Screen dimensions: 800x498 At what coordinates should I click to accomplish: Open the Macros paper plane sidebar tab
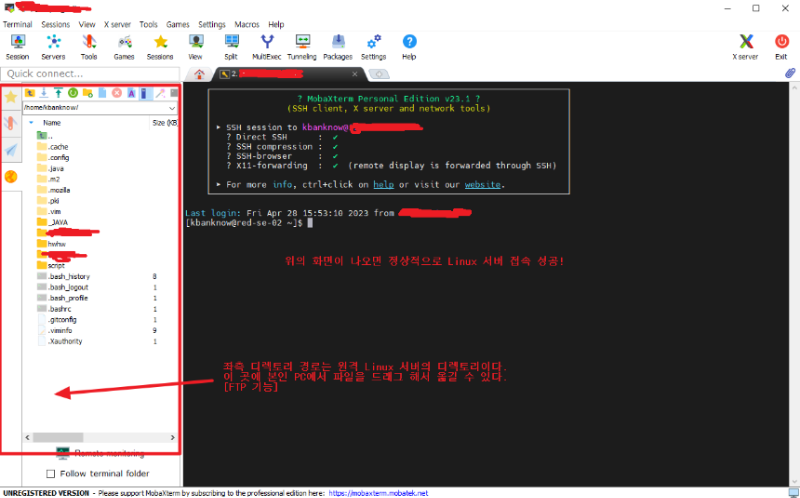(x=11, y=150)
